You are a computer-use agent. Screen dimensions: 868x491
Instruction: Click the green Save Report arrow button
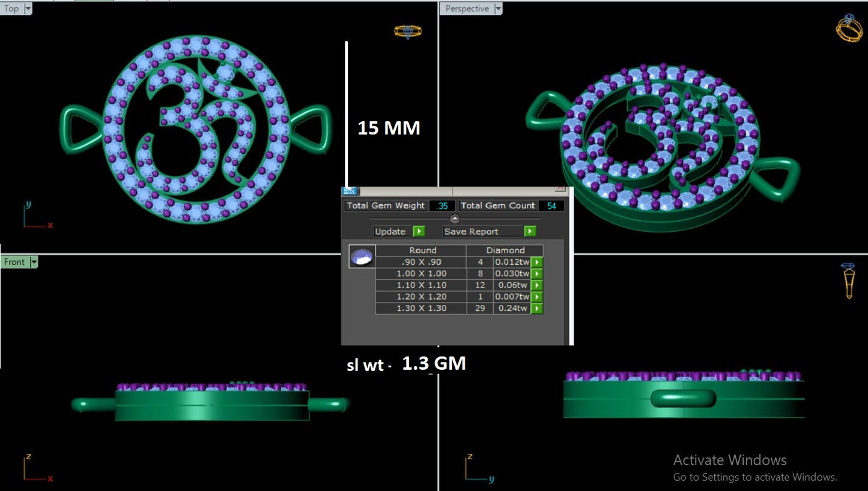(530, 231)
